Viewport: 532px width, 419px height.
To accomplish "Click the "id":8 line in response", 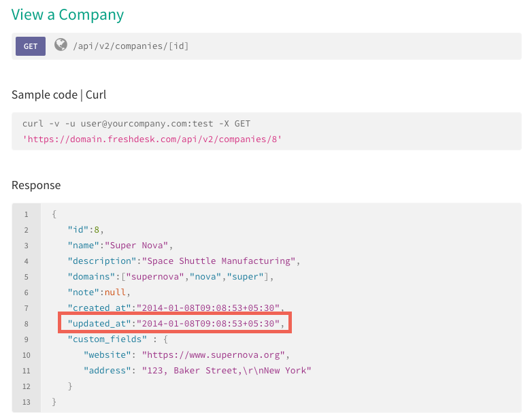I will (86, 230).
